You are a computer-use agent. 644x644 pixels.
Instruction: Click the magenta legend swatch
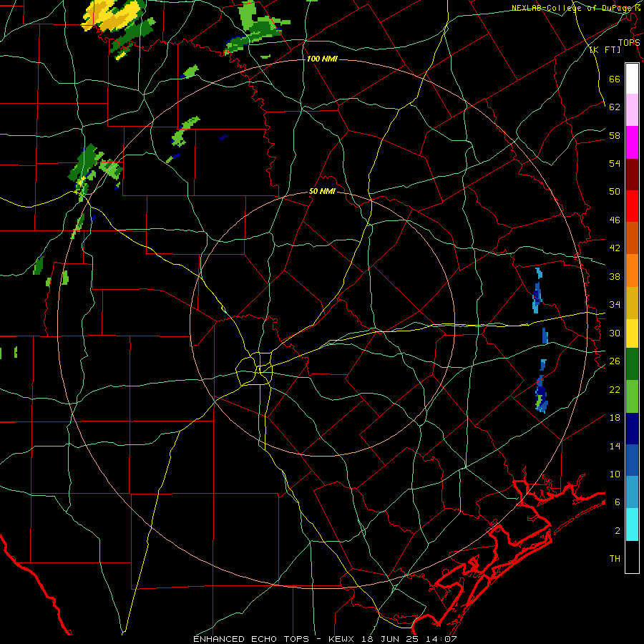click(x=632, y=142)
